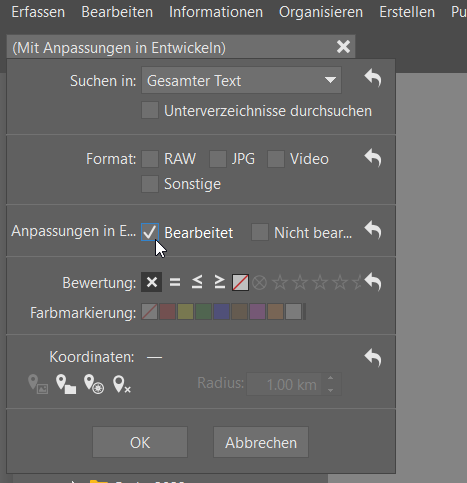Tick the Video format checkbox
The height and width of the screenshot is (483, 467).
click(x=276, y=159)
